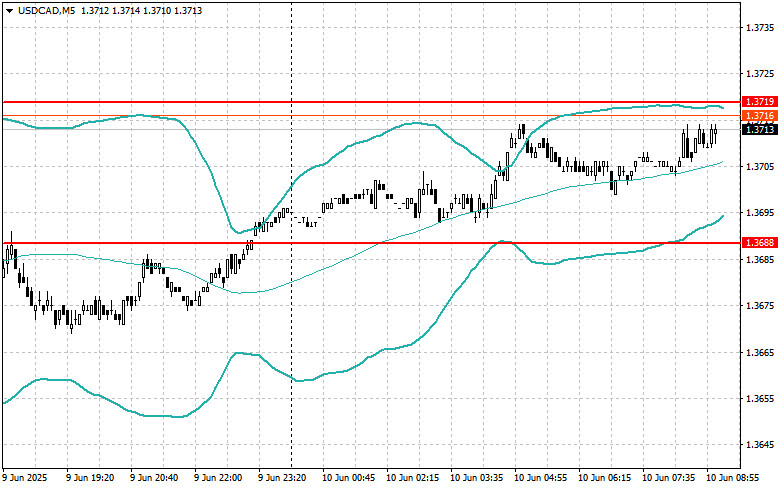The height and width of the screenshot is (489, 781).
Task: Click the 10 Jun 08:55 time label
Action: point(733,478)
